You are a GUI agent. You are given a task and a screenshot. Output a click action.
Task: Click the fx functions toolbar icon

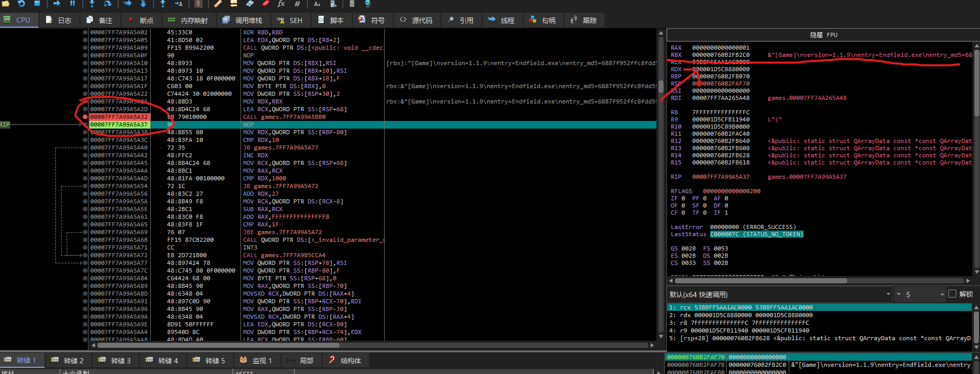281,4
